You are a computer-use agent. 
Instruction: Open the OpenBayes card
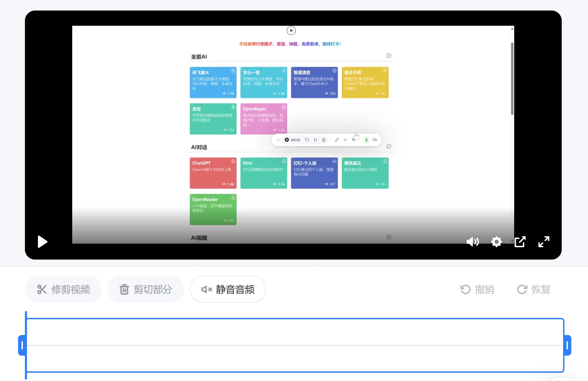tap(264, 119)
